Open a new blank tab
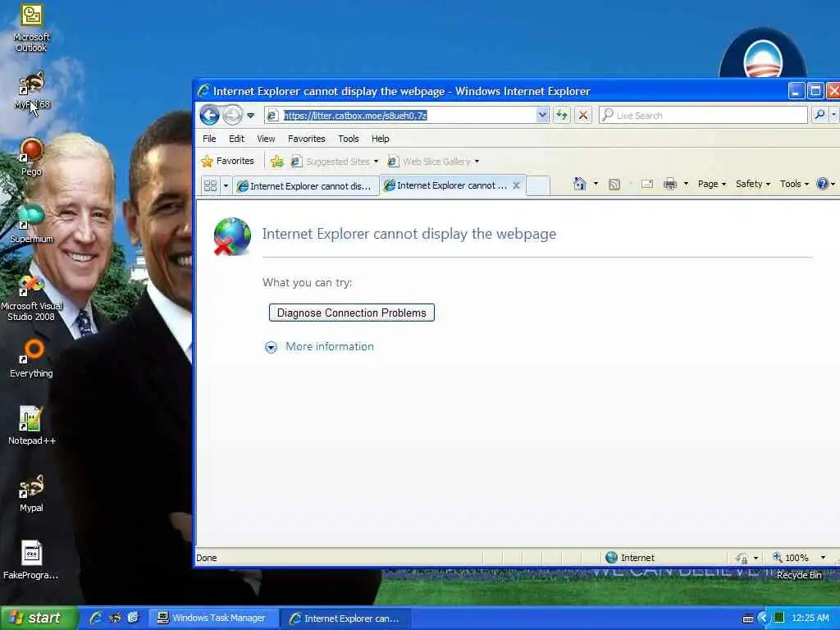 (x=538, y=186)
